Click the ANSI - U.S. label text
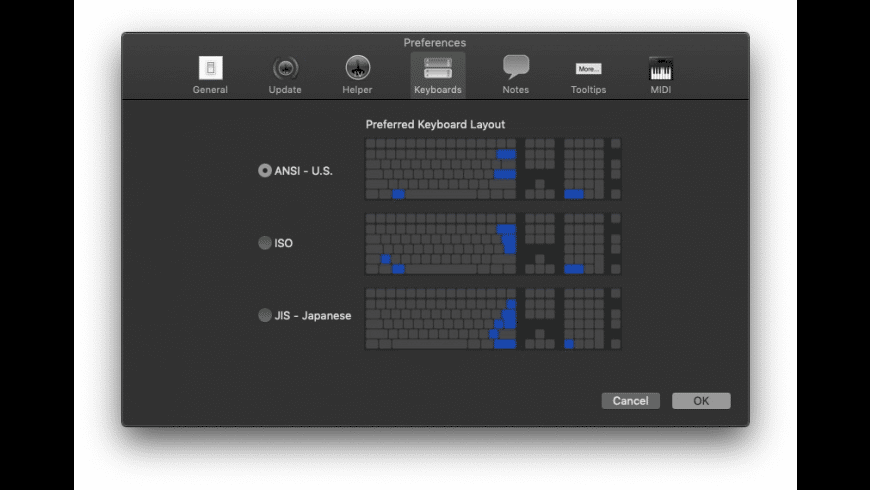Screen dimensions: 870x490 [x=304, y=171]
